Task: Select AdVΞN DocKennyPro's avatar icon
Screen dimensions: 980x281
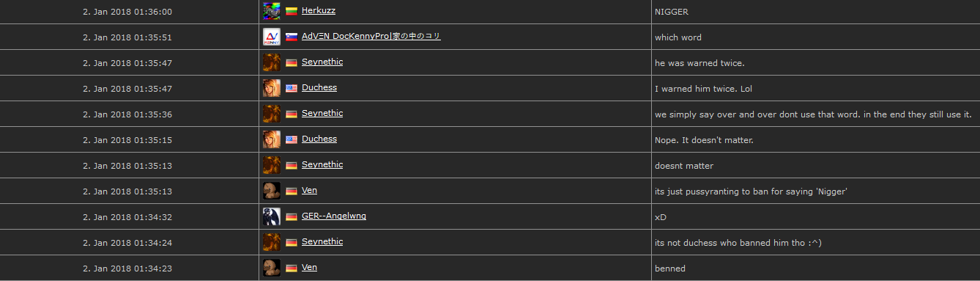Action: (x=272, y=37)
